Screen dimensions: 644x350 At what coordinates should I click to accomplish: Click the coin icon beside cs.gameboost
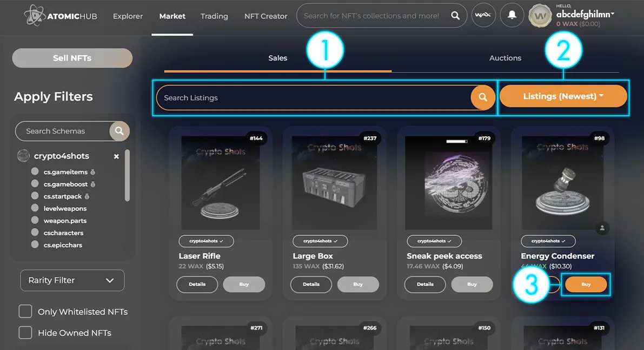tap(93, 184)
